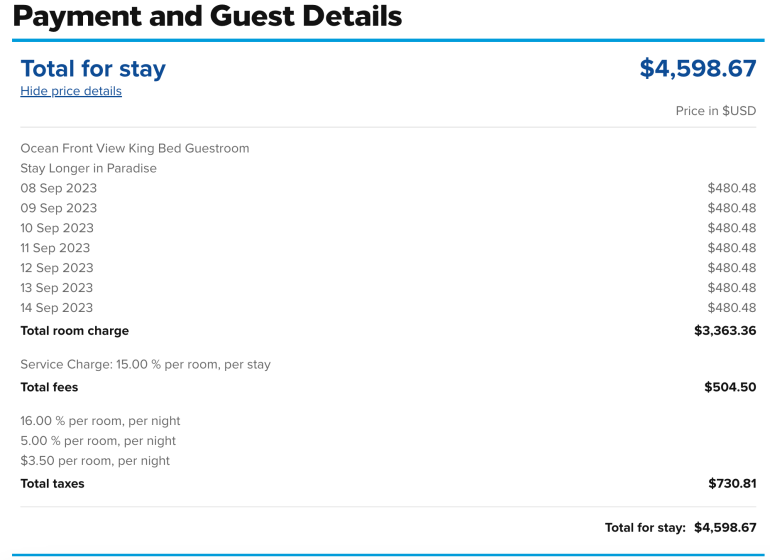Viewport: 770px width, 560px height.
Task: Click the large $4,598.67 total amount
Action: [x=697, y=68]
